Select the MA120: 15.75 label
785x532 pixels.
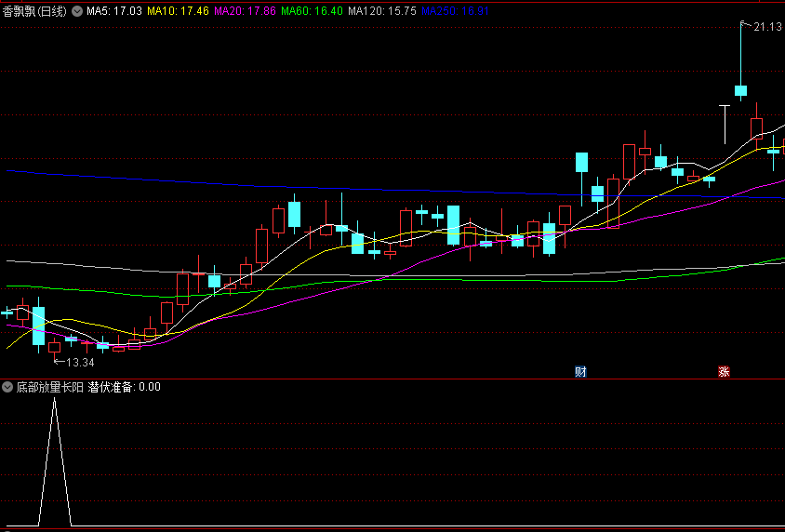click(382, 11)
